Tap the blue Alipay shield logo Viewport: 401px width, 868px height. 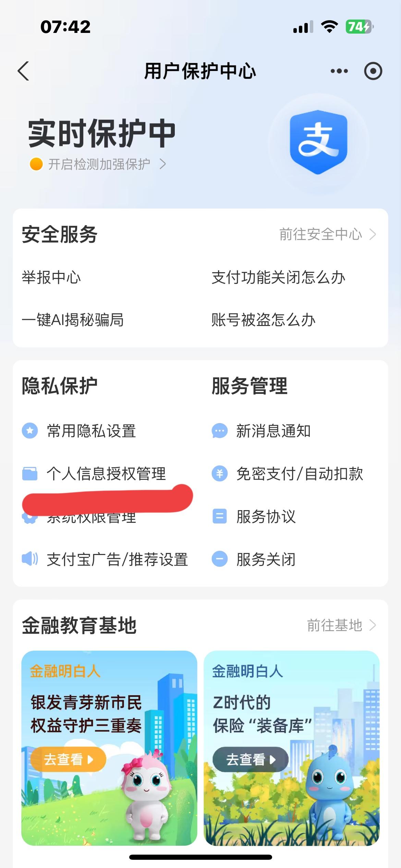318,142
